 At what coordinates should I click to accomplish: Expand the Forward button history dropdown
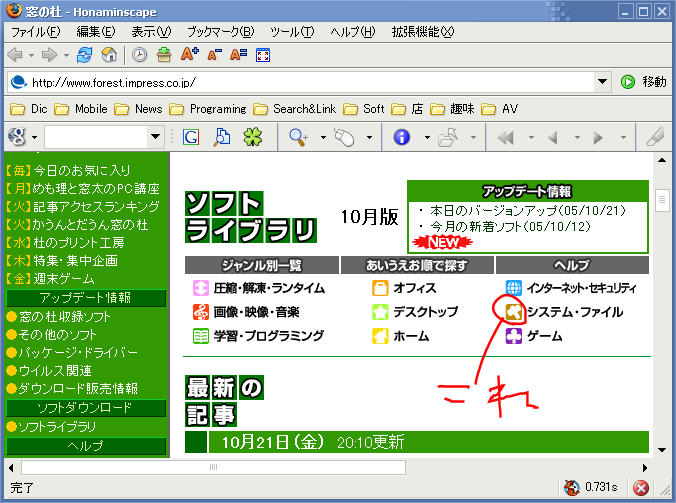(66, 55)
